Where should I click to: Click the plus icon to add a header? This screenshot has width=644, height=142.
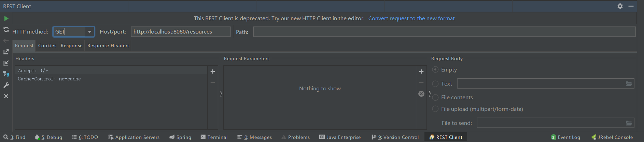[213, 72]
